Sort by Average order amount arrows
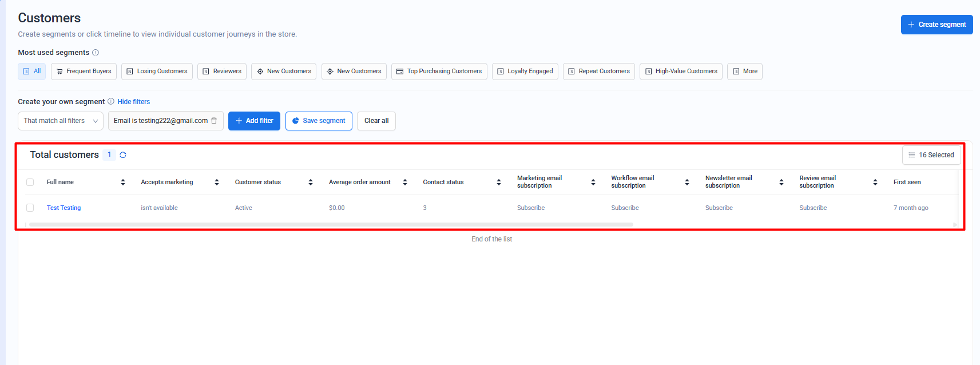Viewport: 980px width, 365px height. (405, 182)
